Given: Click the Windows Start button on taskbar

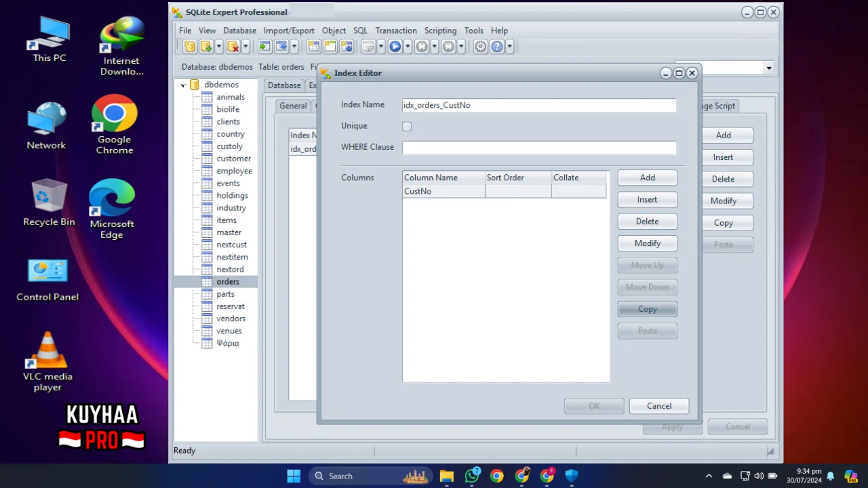Looking at the screenshot, I should pos(294,476).
